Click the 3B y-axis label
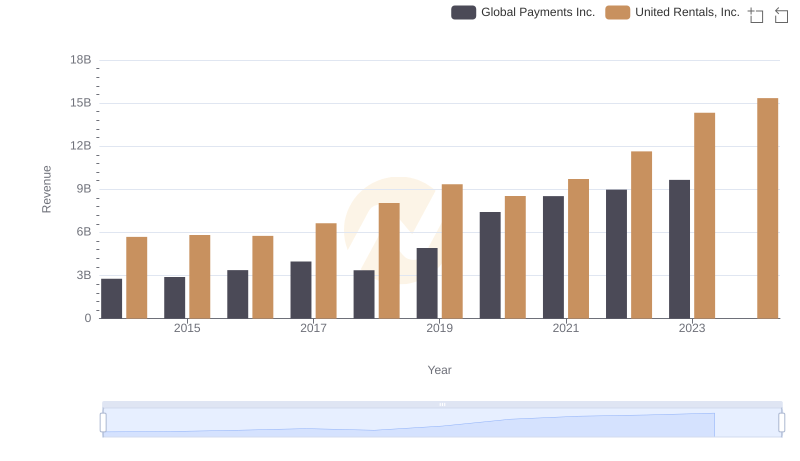Screen dimensions: 800x461 [84, 275]
